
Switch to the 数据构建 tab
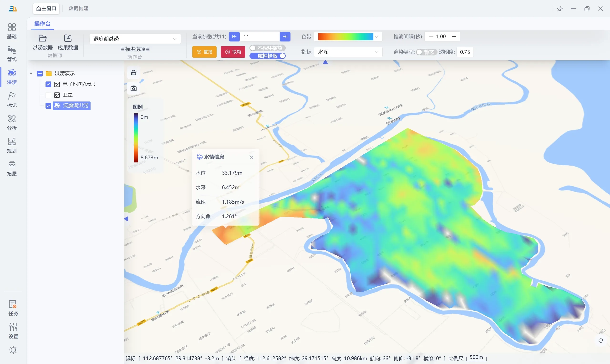78,9
